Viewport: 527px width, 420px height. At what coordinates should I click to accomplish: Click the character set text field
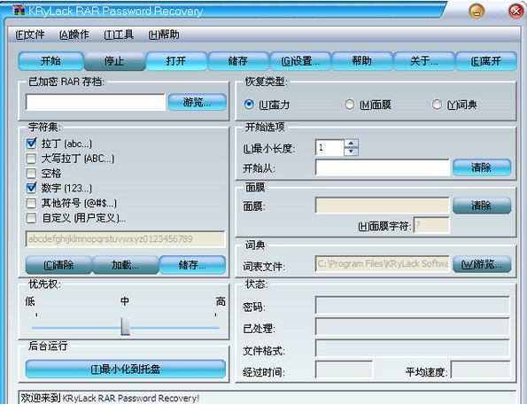point(125,238)
